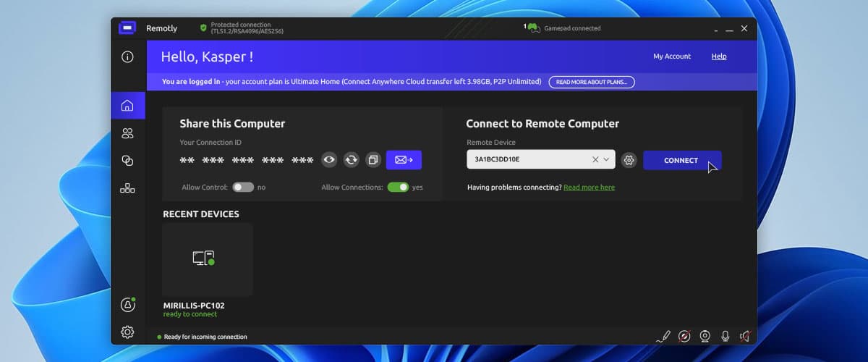
Task: Click 'Ready for incoming connection' status text
Action: pos(205,337)
